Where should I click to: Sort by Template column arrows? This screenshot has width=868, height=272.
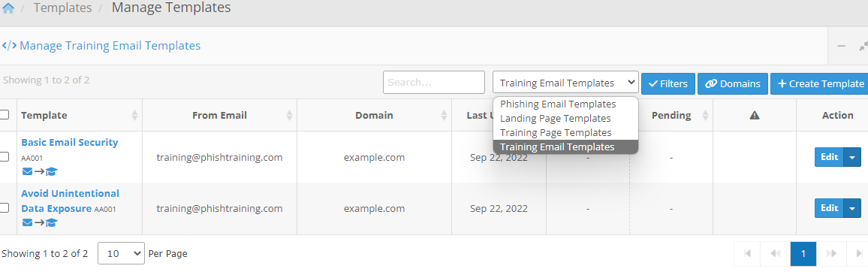[x=134, y=115]
